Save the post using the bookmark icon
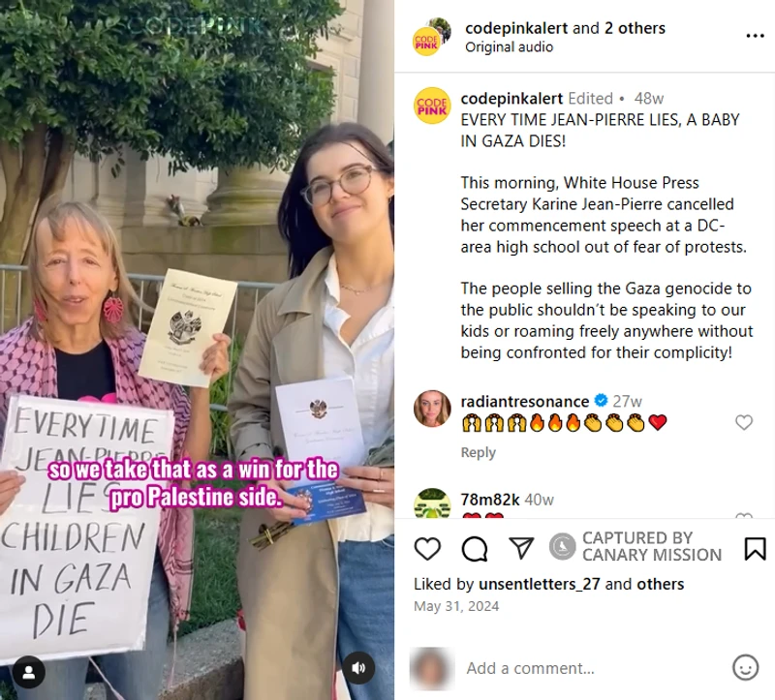Screen dimensions: 775x700 (x=755, y=549)
